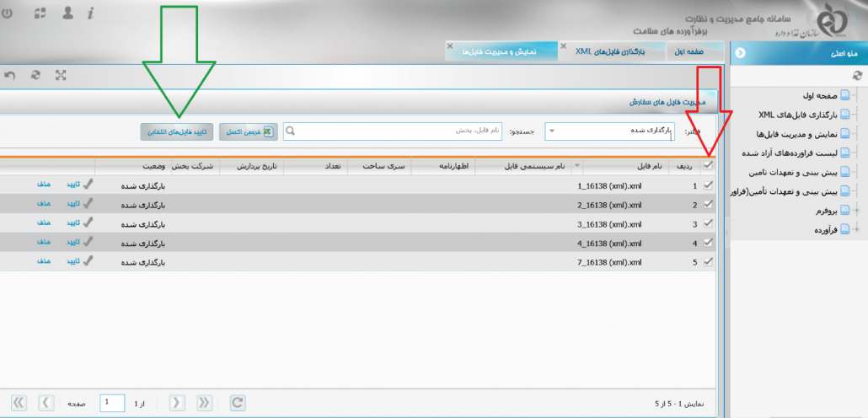This screenshot has height=418, width=868.
Task: Click the fullscreen expand icon in toolbar
Action: [x=61, y=75]
